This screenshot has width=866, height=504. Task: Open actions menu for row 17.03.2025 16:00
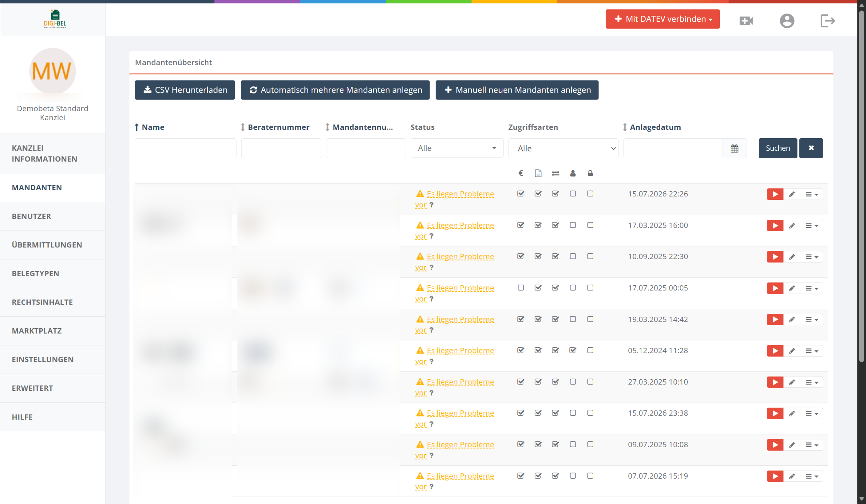811,225
